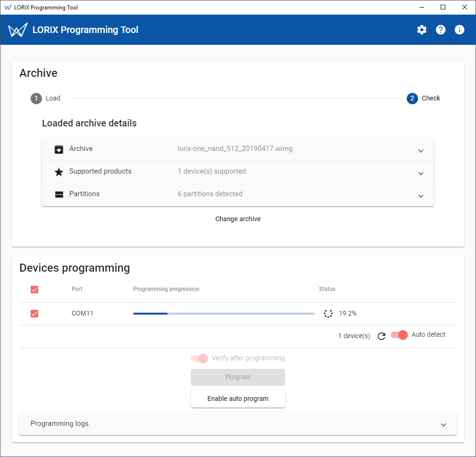Click the LORIX logo in the header
This screenshot has height=457, width=476.
[x=18, y=30]
